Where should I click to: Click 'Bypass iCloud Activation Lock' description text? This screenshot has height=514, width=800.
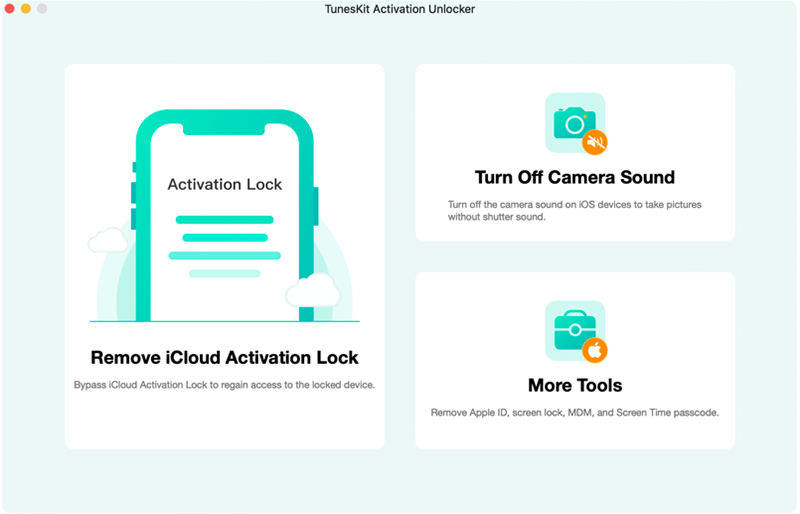pyautogui.click(x=224, y=385)
